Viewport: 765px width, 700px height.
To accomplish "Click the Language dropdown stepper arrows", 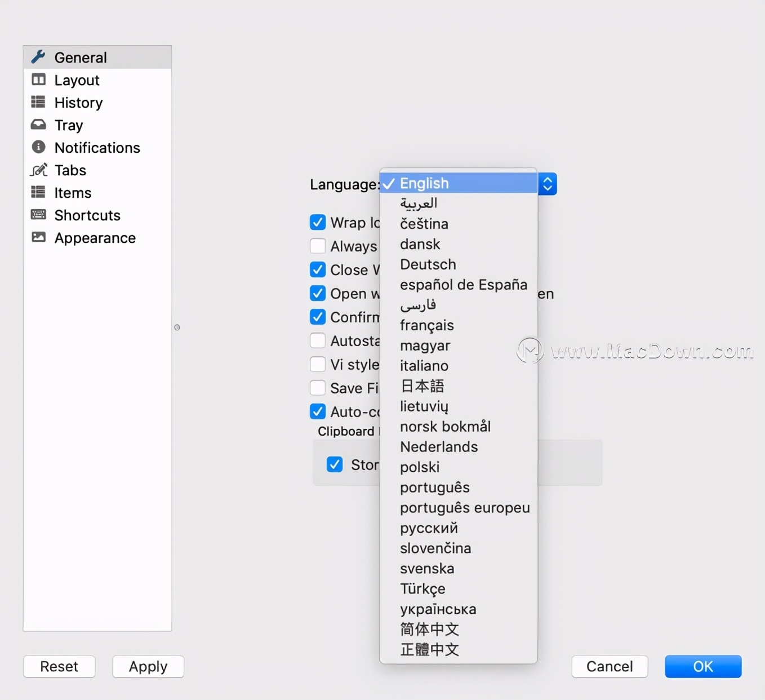I will (x=547, y=183).
